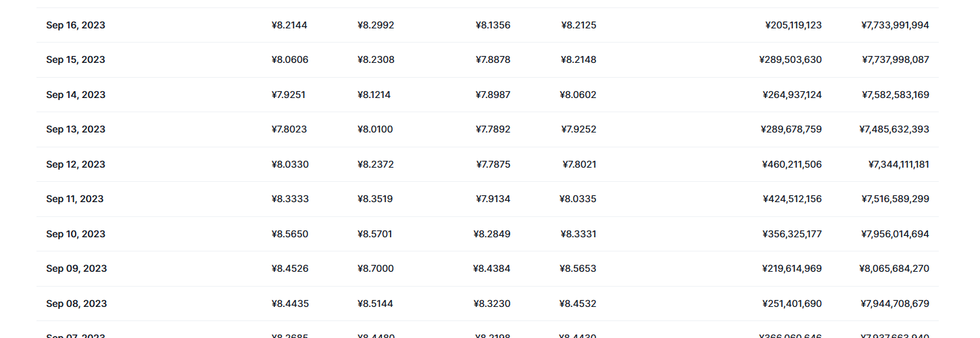980x338 pixels.
Task: Select open price ¥8.2144 on Sep 16
Action: point(289,25)
